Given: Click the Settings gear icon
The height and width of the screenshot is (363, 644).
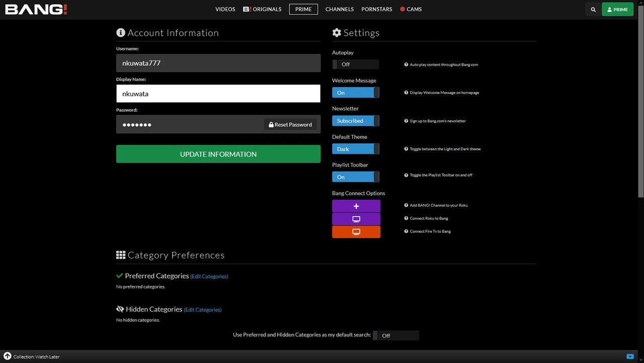Looking at the screenshot, I should tap(337, 33).
